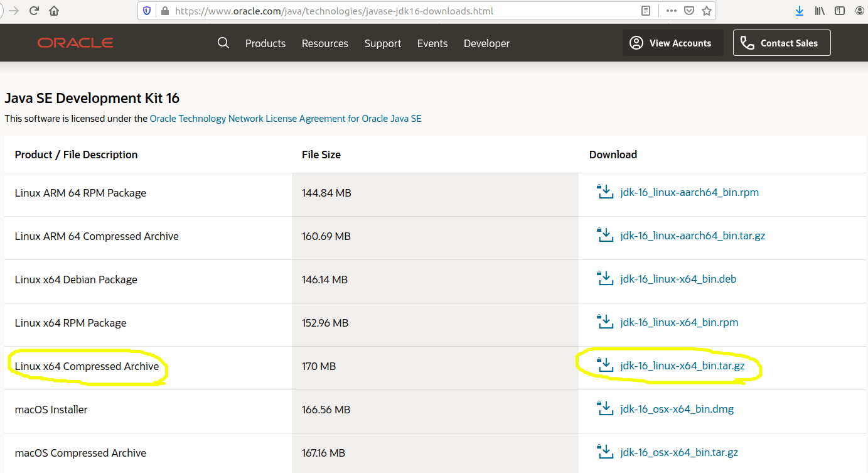868x473 pixels.
Task: Open the Support menu
Action: (383, 43)
